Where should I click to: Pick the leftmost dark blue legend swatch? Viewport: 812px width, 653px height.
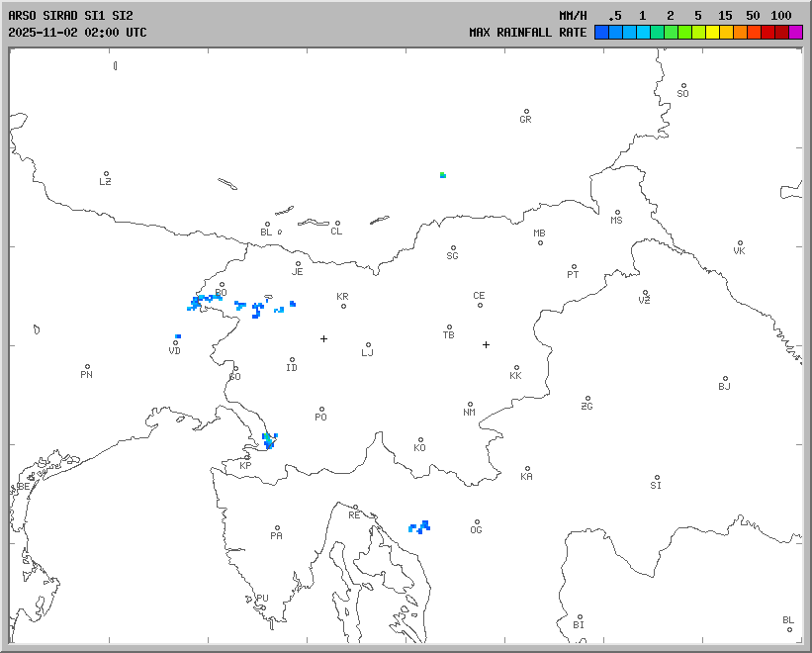[x=600, y=33]
